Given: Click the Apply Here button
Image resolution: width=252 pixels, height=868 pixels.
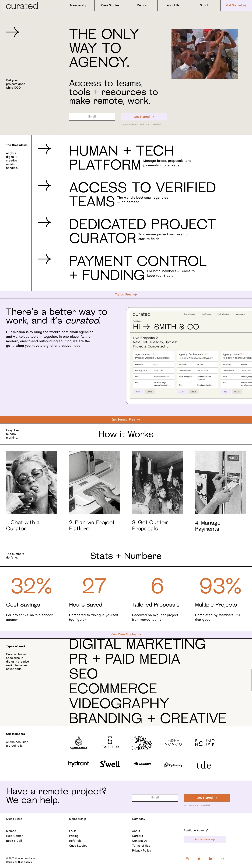Looking at the screenshot, I should click(x=205, y=839).
